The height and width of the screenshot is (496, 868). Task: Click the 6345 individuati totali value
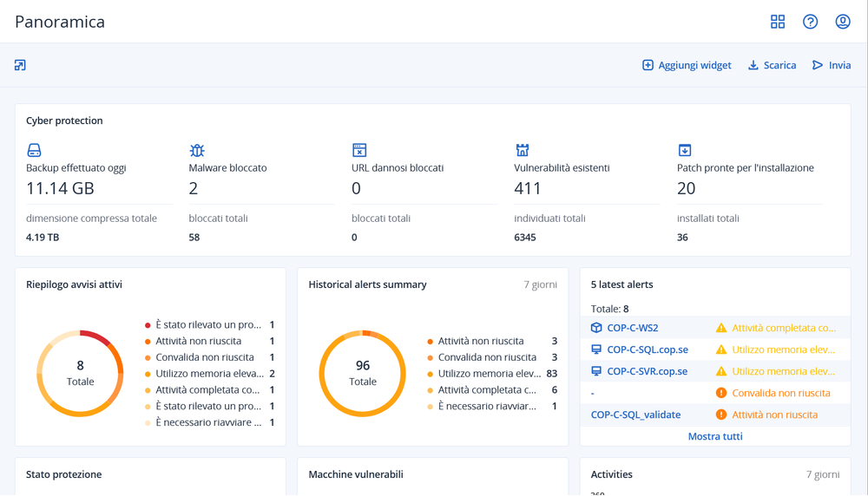525,238
